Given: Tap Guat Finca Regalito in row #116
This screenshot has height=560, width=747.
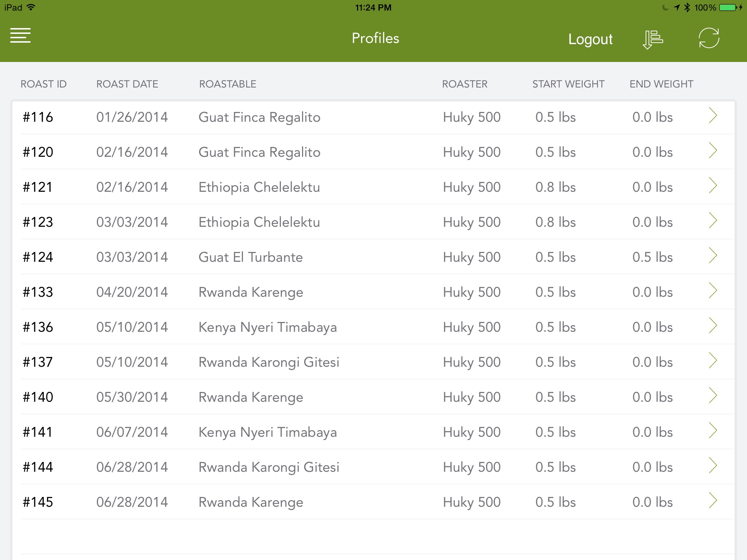Looking at the screenshot, I should tap(259, 118).
